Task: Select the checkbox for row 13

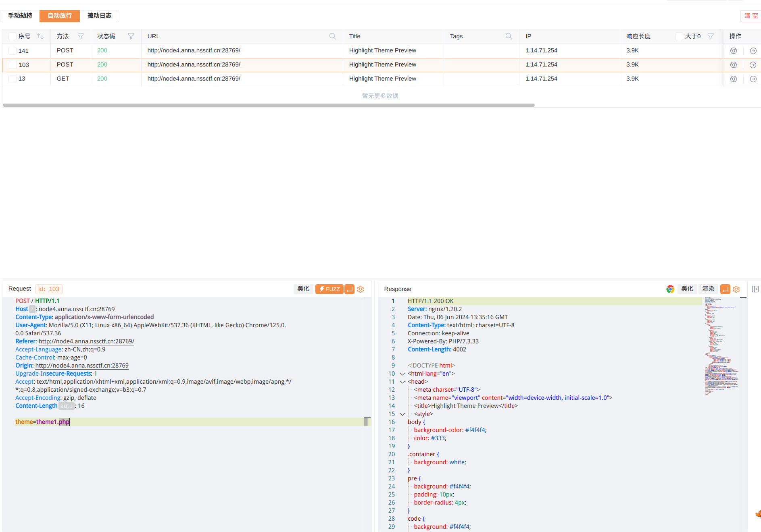Action: (13, 79)
